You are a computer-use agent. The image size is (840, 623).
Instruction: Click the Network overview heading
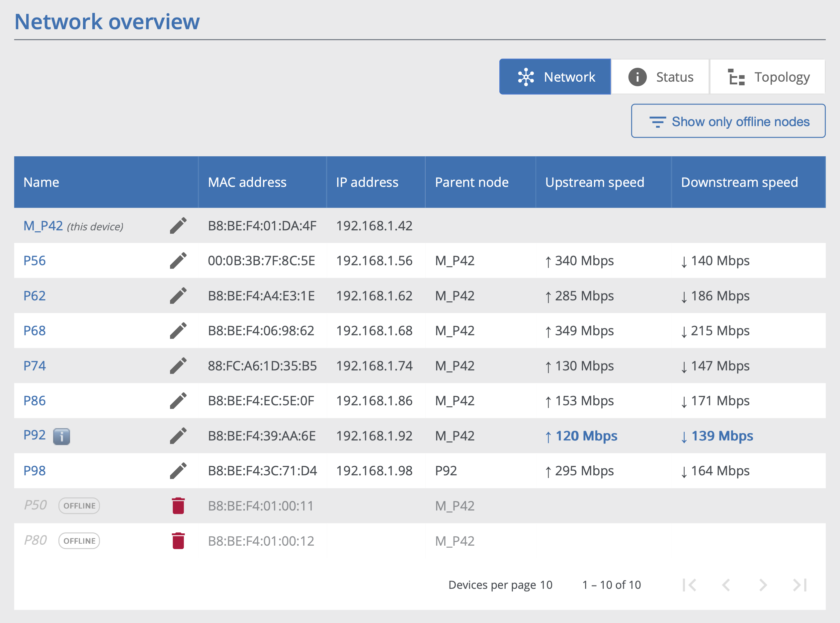click(107, 22)
